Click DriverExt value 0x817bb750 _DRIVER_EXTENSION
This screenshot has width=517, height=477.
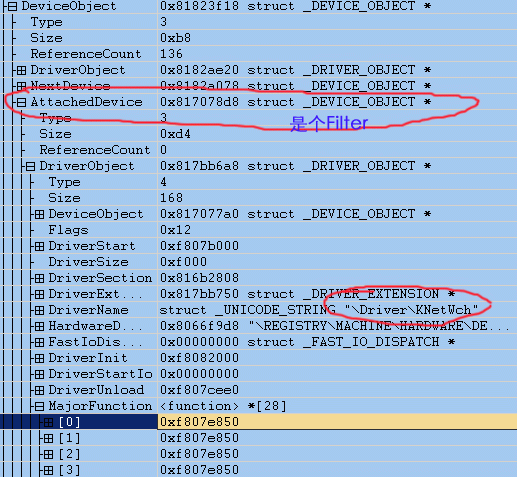pos(307,294)
